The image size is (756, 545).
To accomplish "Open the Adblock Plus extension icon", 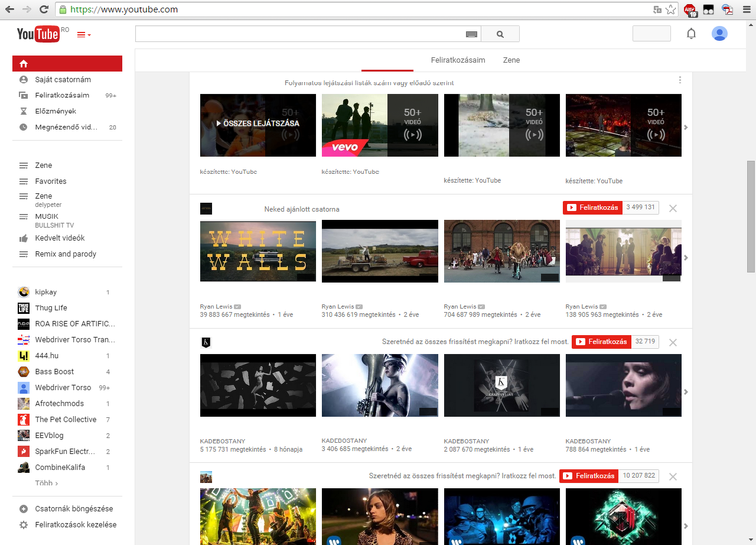I will click(690, 10).
